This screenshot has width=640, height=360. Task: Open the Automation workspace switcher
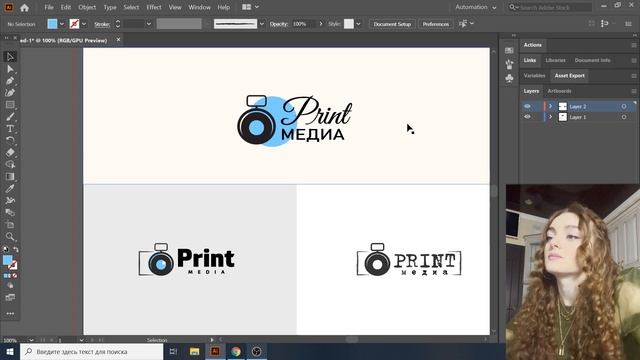pos(476,7)
